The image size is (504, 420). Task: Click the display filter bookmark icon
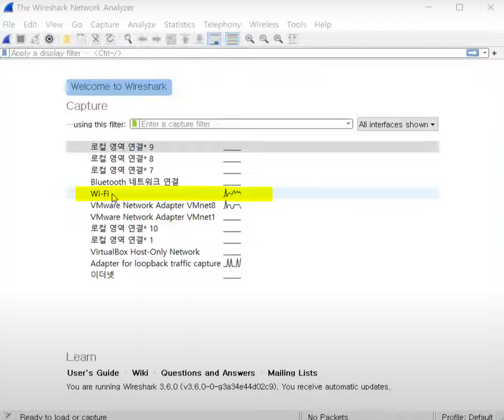(4, 53)
